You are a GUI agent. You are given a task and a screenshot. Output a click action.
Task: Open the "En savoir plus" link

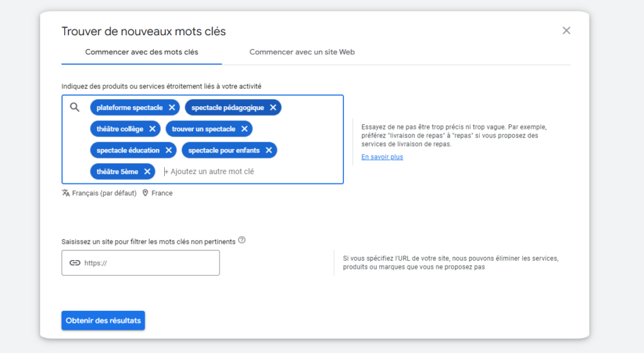pos(382,157)
